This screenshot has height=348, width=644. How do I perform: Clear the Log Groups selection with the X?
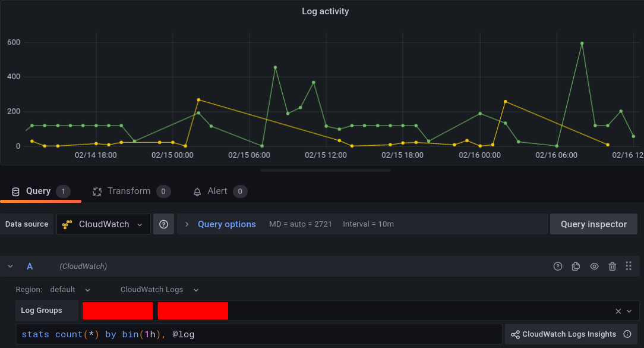coord(618,311)
